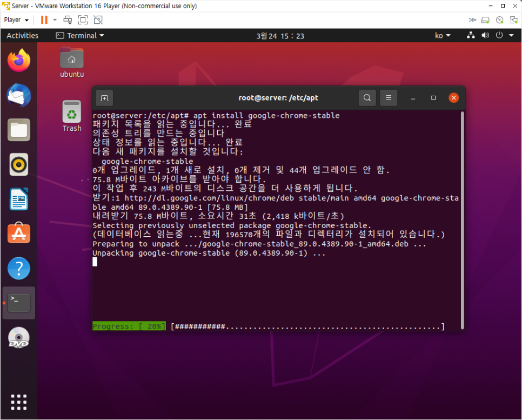Open the Terminal app menu in top bar
522x420 pixels.
80,35
